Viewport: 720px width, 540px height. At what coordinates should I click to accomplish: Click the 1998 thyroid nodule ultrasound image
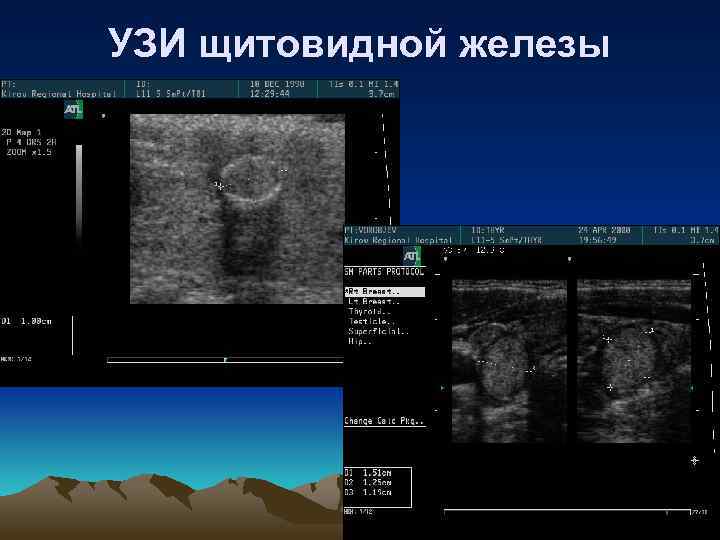(237, 209)
